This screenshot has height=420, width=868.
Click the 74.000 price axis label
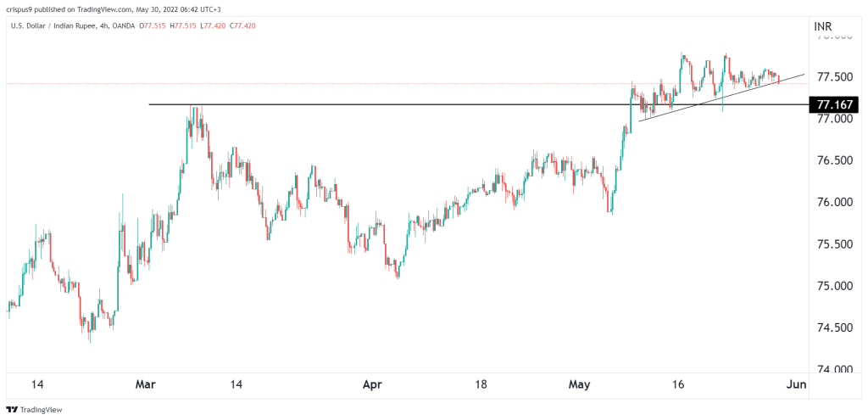click(x=834, y=370)
